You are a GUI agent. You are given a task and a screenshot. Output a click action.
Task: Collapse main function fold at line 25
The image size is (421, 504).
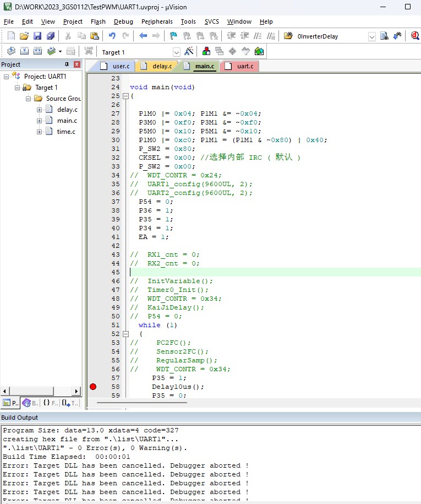(126, 96)
